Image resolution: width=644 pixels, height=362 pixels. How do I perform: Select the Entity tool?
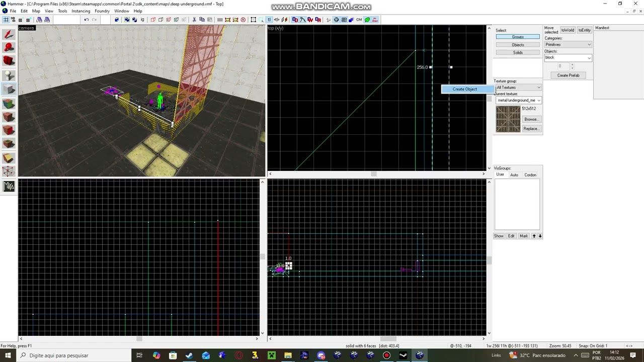[x=9, y=75]
